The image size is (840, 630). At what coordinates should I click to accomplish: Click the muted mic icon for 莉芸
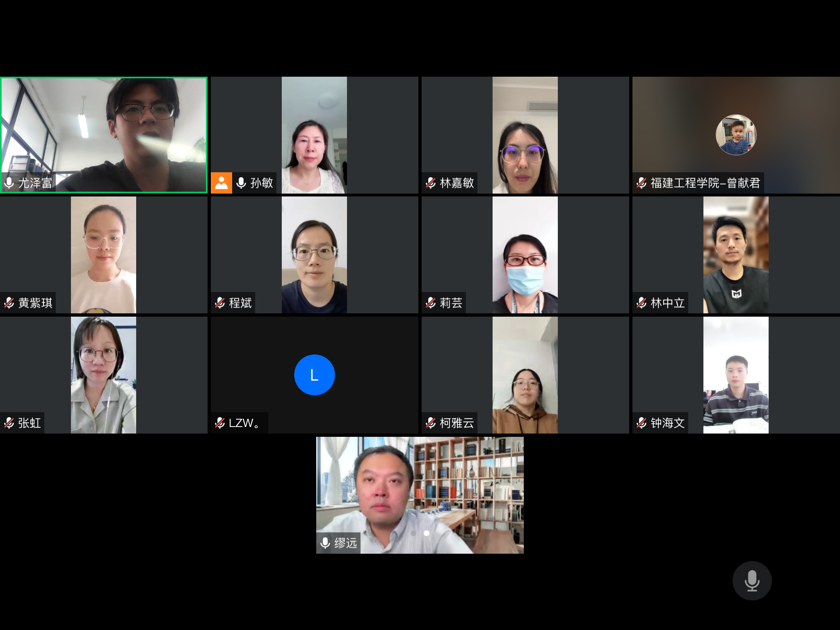click(x=431, y=303)
